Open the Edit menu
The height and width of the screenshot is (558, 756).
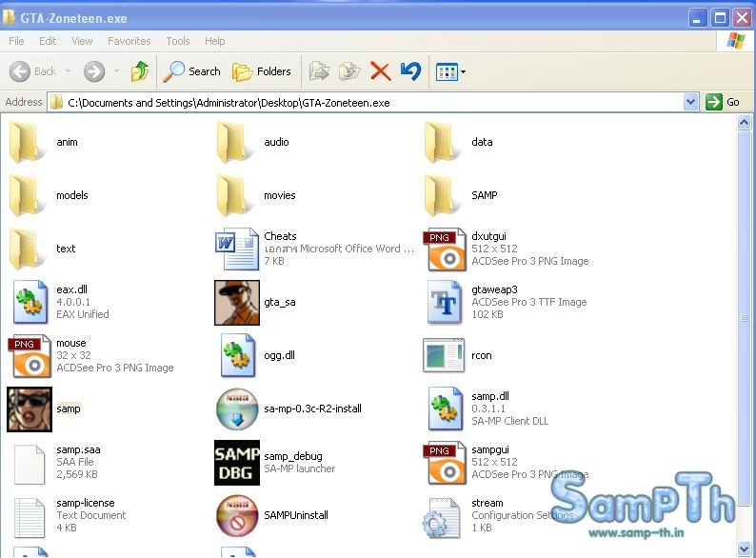tap(48, 41)
